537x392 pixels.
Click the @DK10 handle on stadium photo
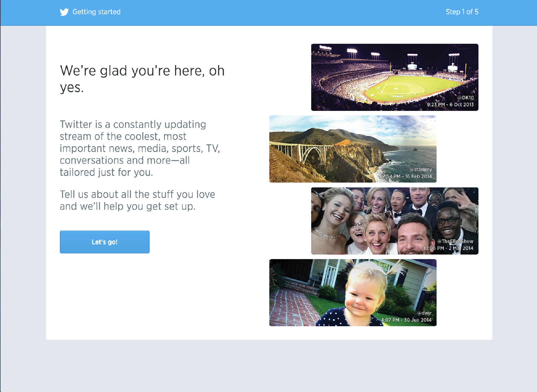click(x=466, y=98)
